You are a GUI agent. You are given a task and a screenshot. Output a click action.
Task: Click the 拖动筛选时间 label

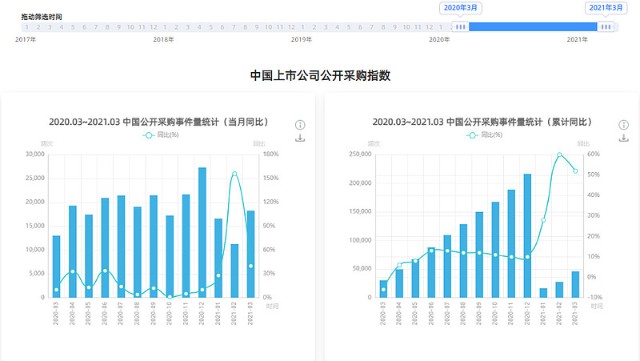(x=42, y=17)
